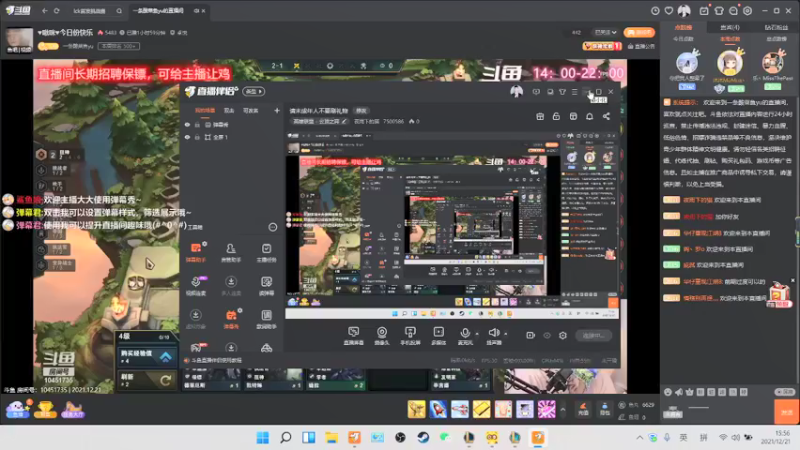Open the live stream settings gear
Screen dimensions: 800x450
563,335
